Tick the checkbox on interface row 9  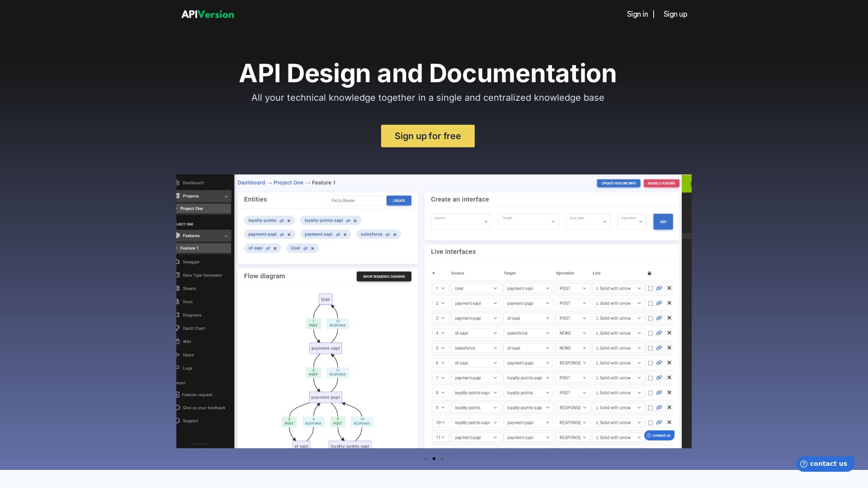(651, 408)
